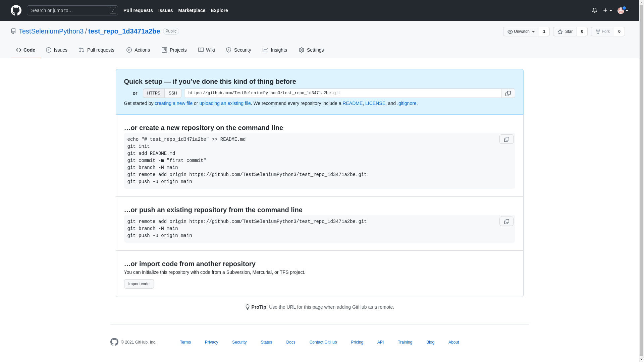Open the notifications bell

coord(595,10)
